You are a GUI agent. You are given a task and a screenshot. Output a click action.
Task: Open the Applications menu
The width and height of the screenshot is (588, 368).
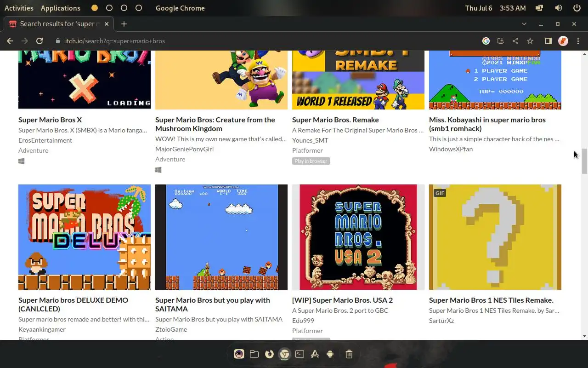60,8
